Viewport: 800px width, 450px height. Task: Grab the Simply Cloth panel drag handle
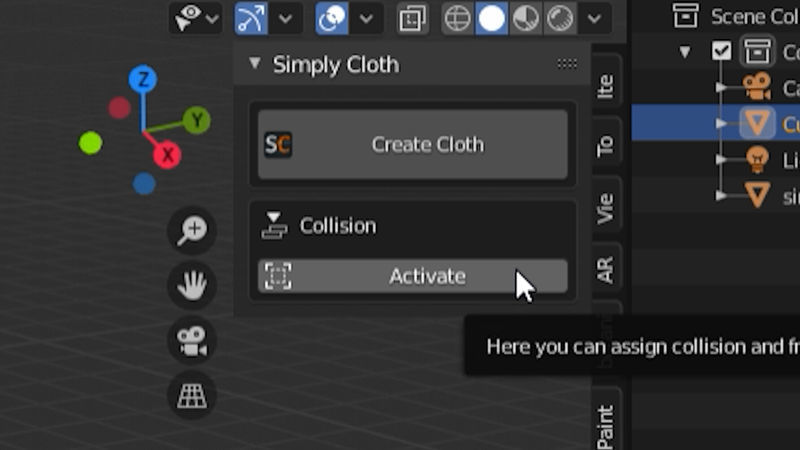pos(567,64)
